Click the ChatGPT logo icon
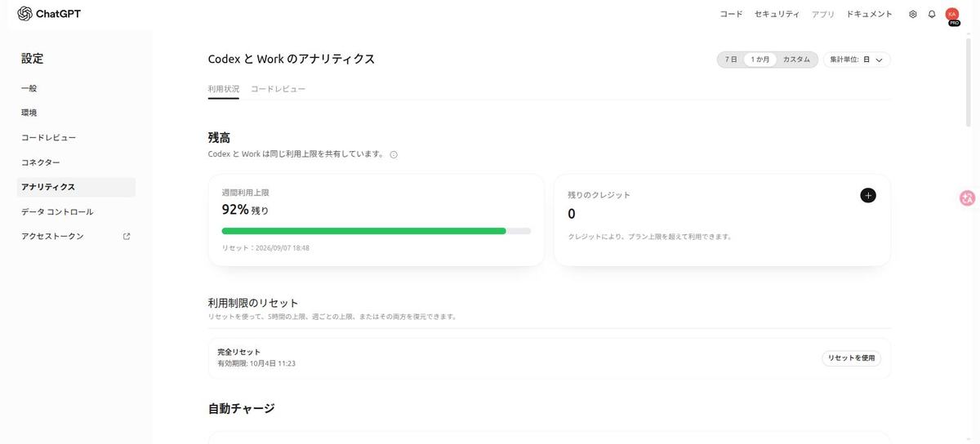 pos(24,14)
